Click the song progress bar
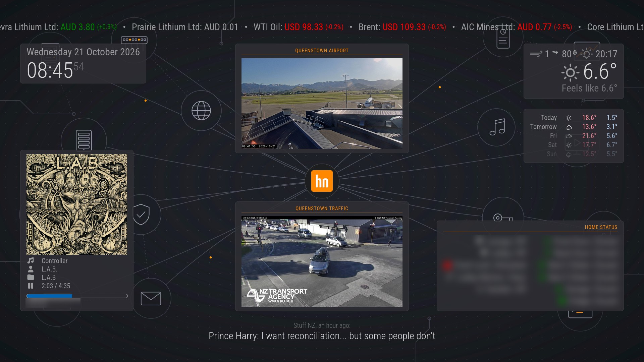The height and width of the screenshot is (362, 644). [77, 296]
